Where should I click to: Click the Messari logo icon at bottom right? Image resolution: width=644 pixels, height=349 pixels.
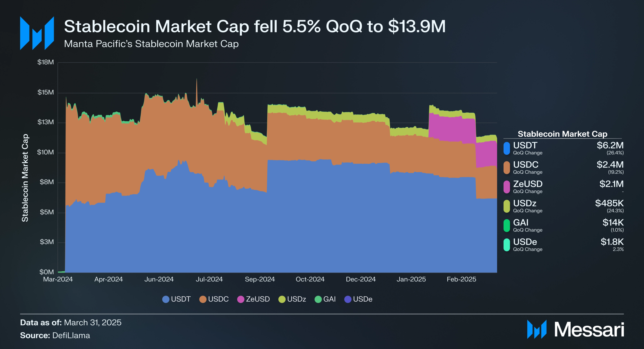(x=537, y=329)
